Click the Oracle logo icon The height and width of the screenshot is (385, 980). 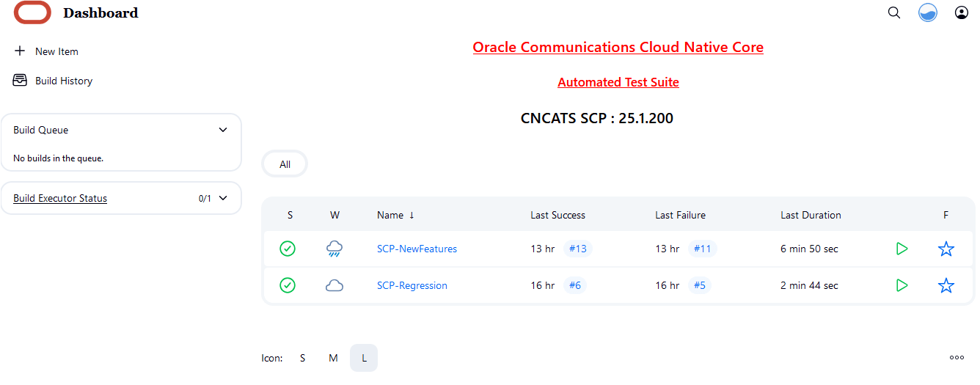32,12
